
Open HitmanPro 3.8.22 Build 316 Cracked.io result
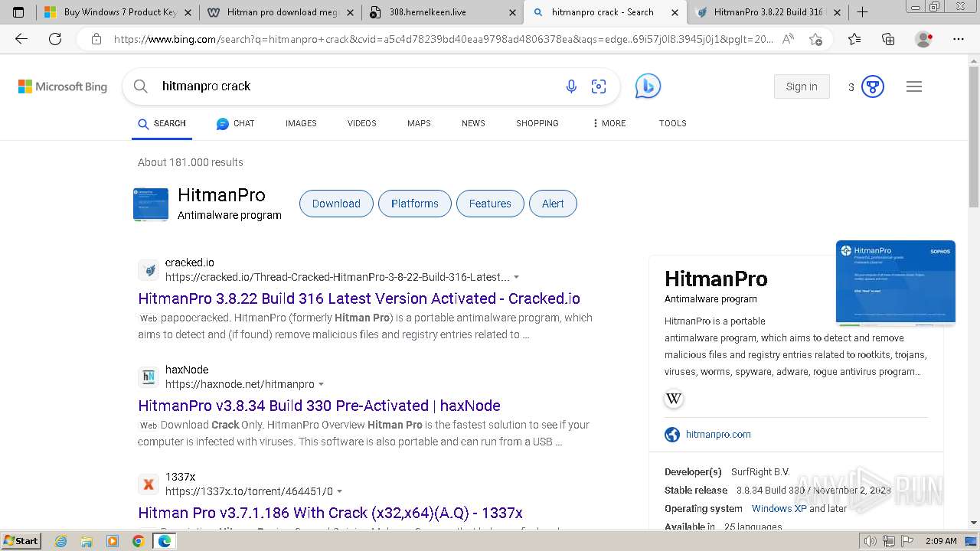(x=359, y=298)
